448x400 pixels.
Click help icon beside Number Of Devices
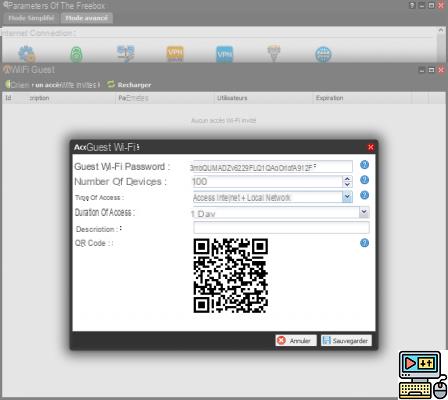364,180
